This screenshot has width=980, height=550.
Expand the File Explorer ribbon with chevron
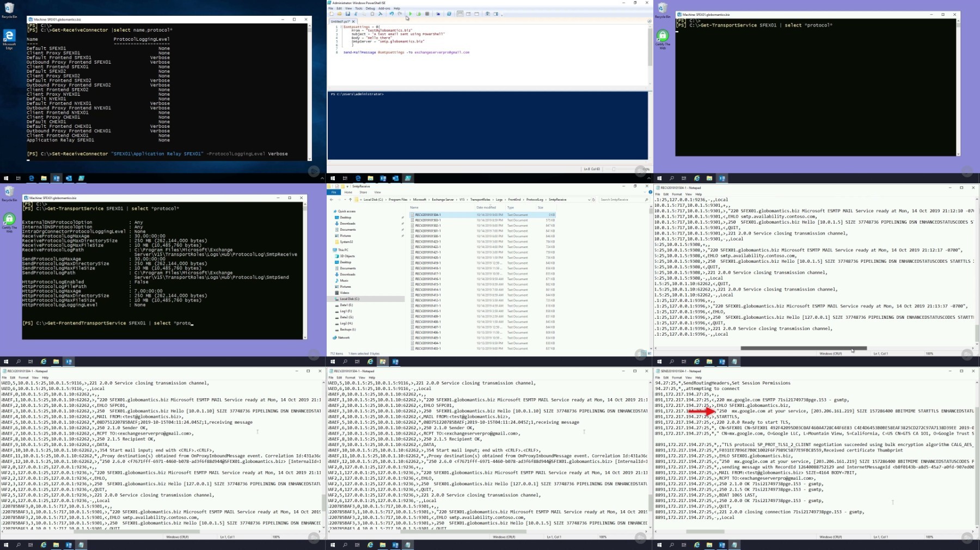click(x=645, y=192)
